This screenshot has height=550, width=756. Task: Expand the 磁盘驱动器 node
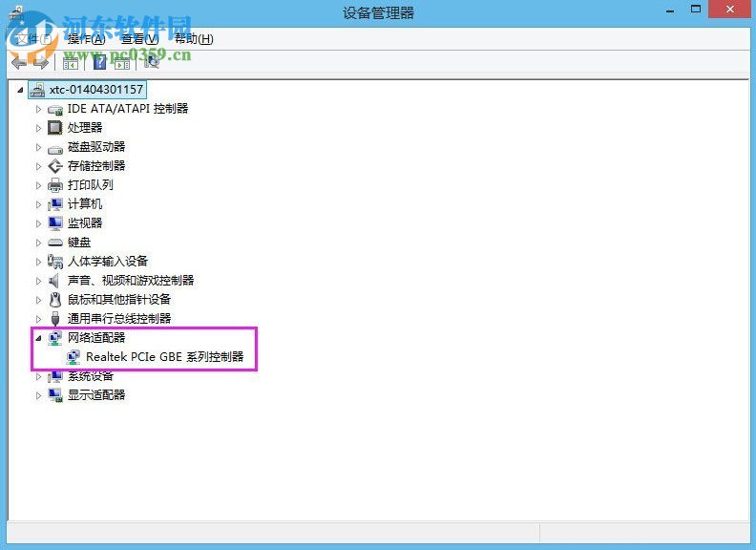coord(38,147)
